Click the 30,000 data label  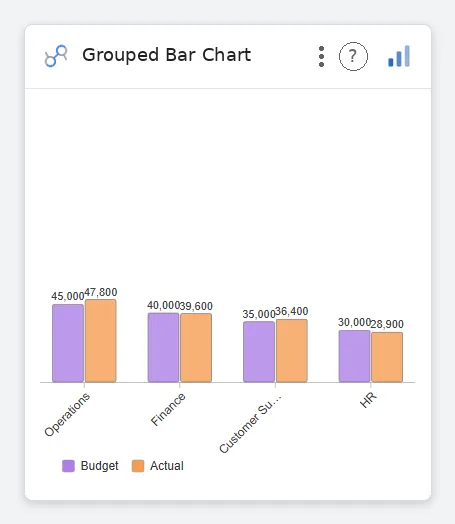(354, 322)
